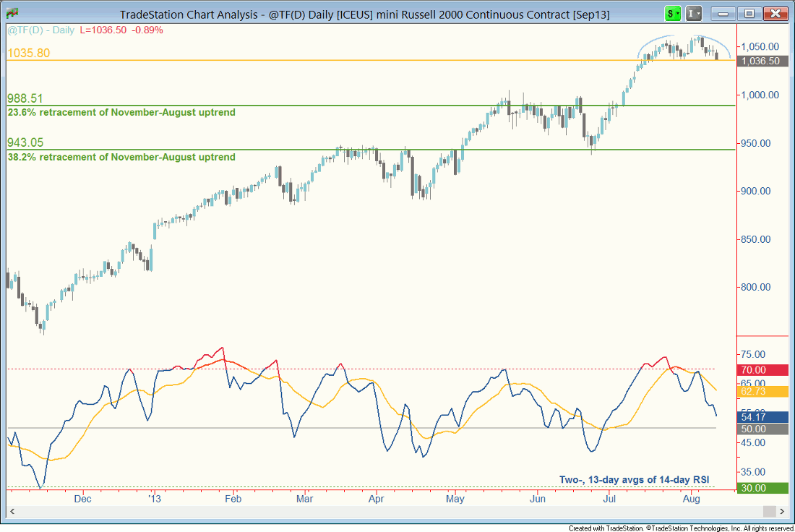Click the 38.2% retracement text annotation

(x=121, y=157)
